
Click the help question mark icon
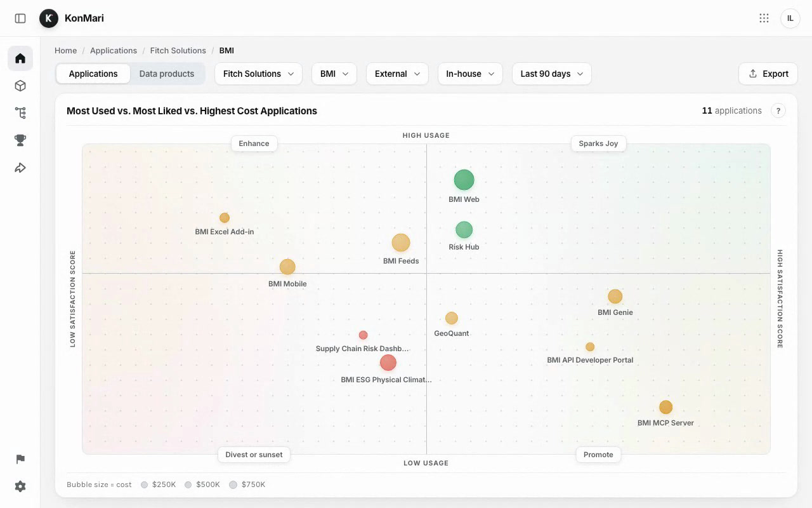pyautogui.click(x=778, y=110)
